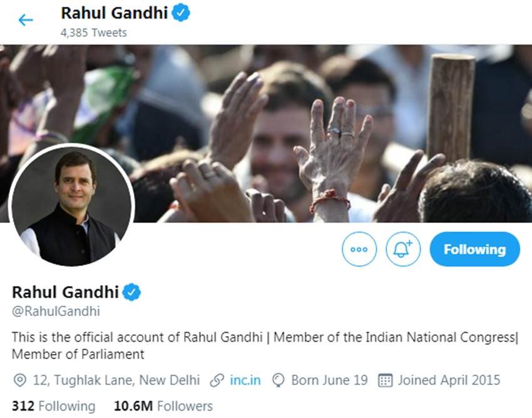The width and height of the screenshot is (532, 418).
Task: Click the link chain icon before inc.in
Action: [x=216, y=380]
